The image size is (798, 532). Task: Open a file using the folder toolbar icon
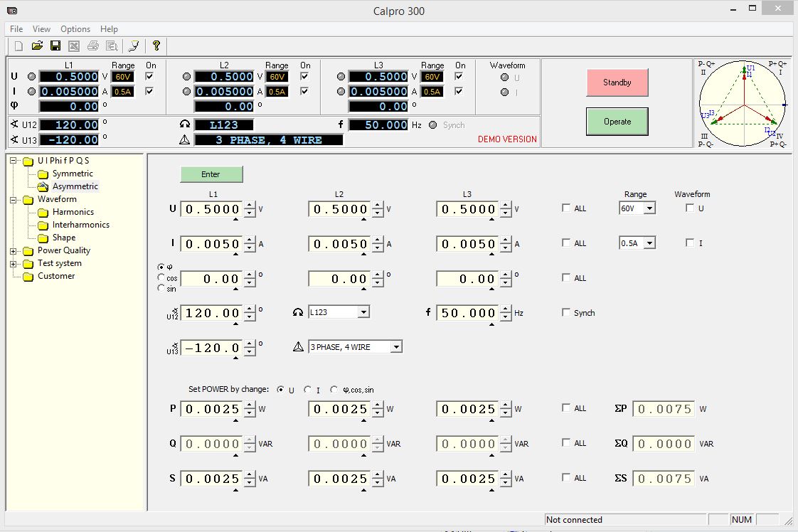(x=37, y=46)
